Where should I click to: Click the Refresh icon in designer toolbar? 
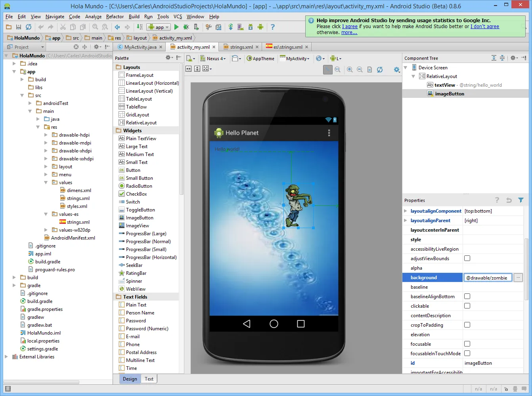pos(380,69)
